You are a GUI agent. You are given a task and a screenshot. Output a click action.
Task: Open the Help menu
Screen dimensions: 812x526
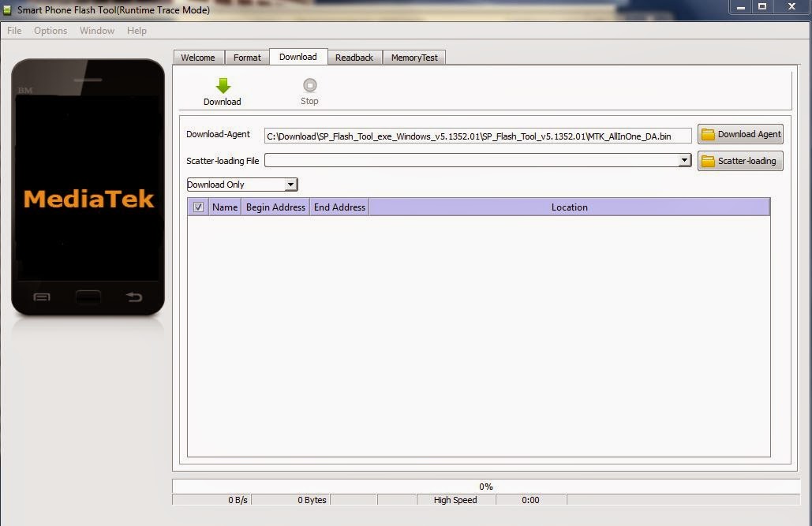(x=137, y=31)
